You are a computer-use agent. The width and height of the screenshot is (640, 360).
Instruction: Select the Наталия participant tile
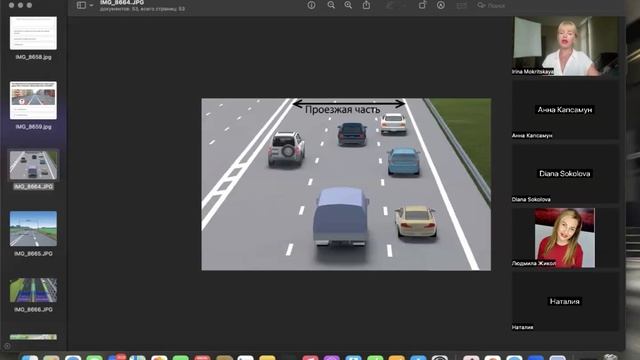coord(566,302)
